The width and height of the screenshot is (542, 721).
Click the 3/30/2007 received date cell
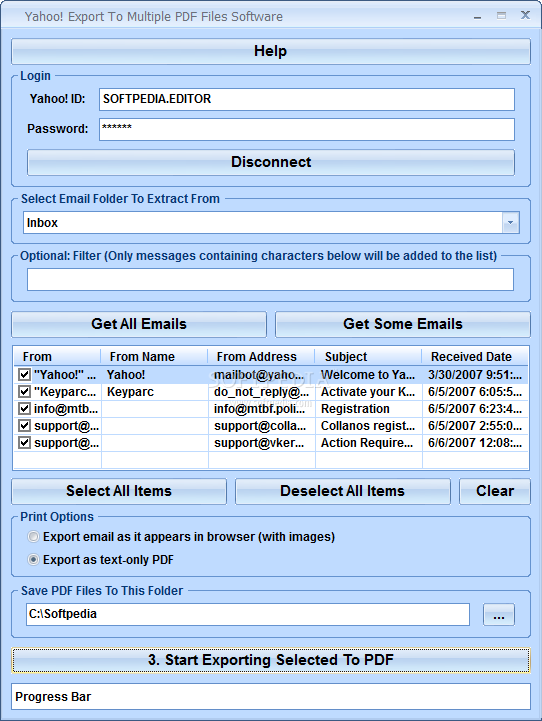[475, 375]
